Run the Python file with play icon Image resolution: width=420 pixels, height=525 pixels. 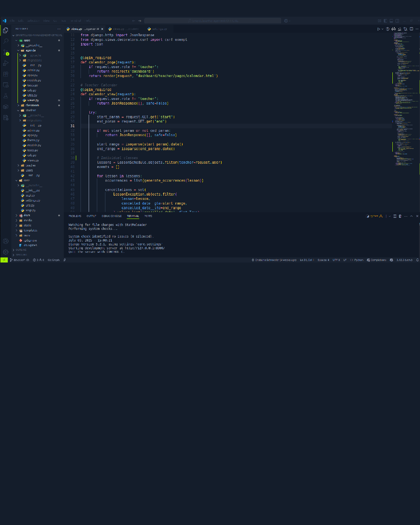[x=378, y=29]
